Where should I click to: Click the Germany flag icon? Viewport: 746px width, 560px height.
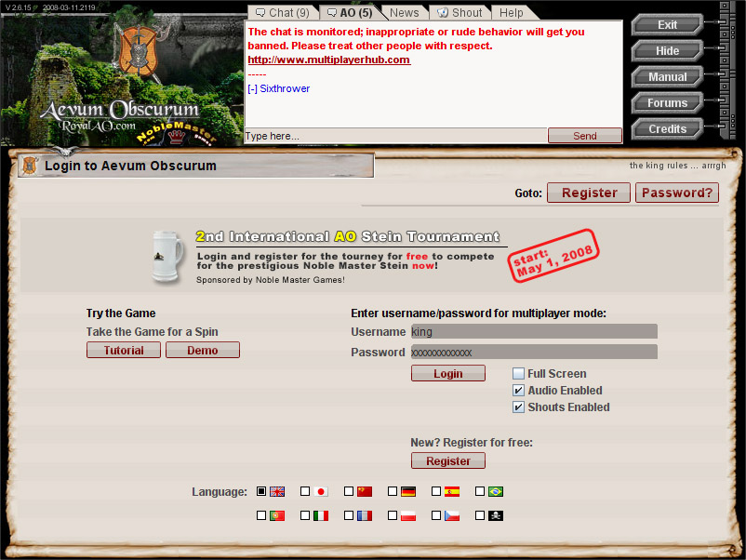(408, 491)
